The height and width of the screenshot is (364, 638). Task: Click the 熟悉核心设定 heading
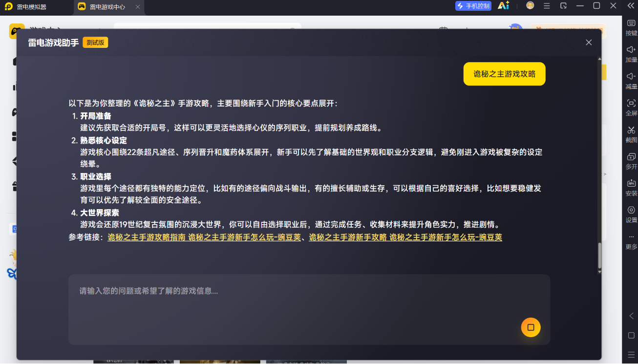(104, 141)
